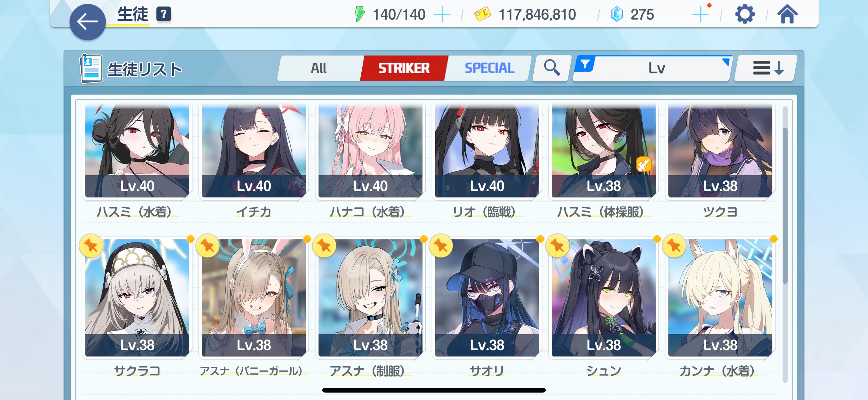Open settings with the gear icon
The height and width of the screenshot is (400, 868).
click(744, 15)
